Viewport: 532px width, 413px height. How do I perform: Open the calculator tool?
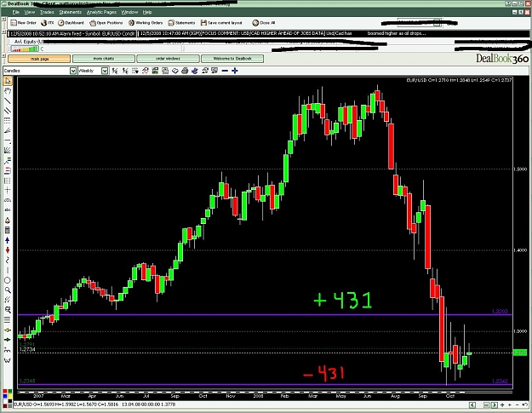click(8, 231)
